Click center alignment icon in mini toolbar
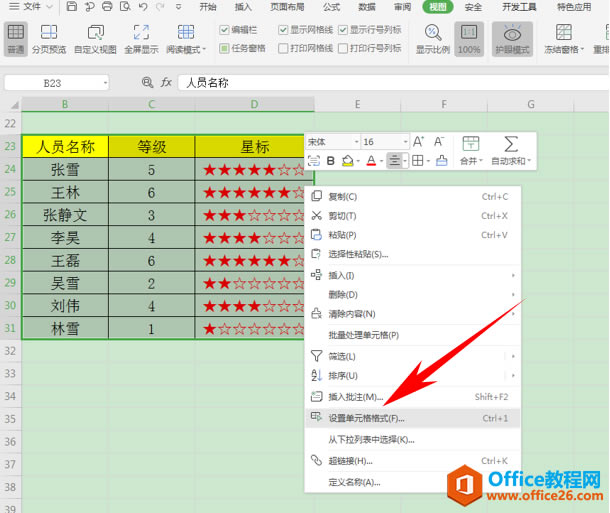The height and width of the screenshot is (513, 610). (x=394, y=161)
